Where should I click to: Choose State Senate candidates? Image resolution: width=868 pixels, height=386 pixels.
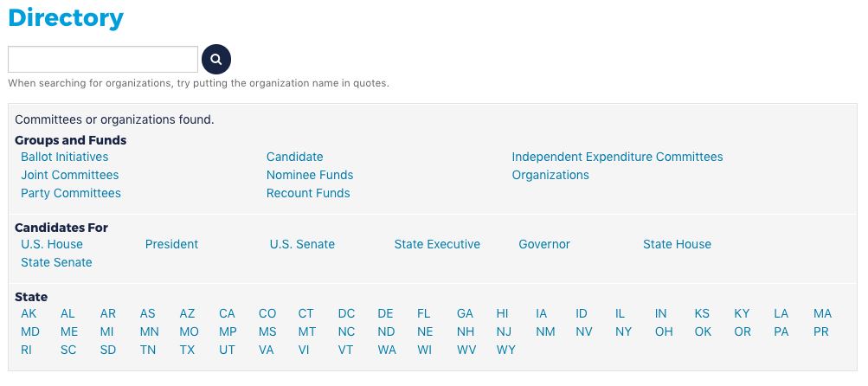coord(56,262)
